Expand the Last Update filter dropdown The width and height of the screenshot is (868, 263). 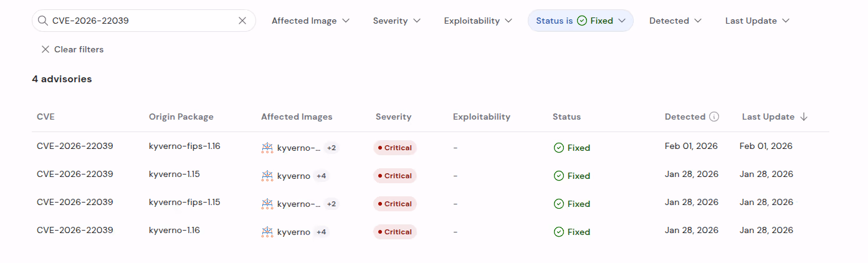click(757, 21)
